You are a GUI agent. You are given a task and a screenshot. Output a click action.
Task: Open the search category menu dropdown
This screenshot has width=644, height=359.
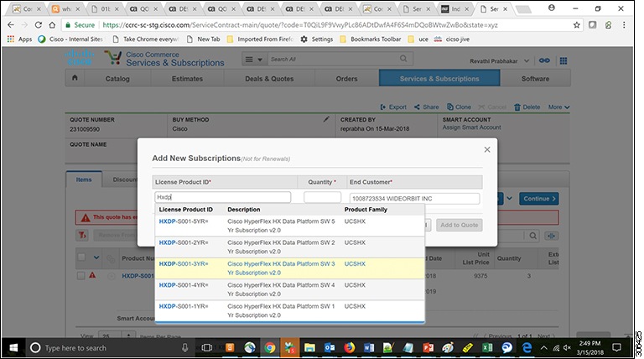click(x=254, y=60)
